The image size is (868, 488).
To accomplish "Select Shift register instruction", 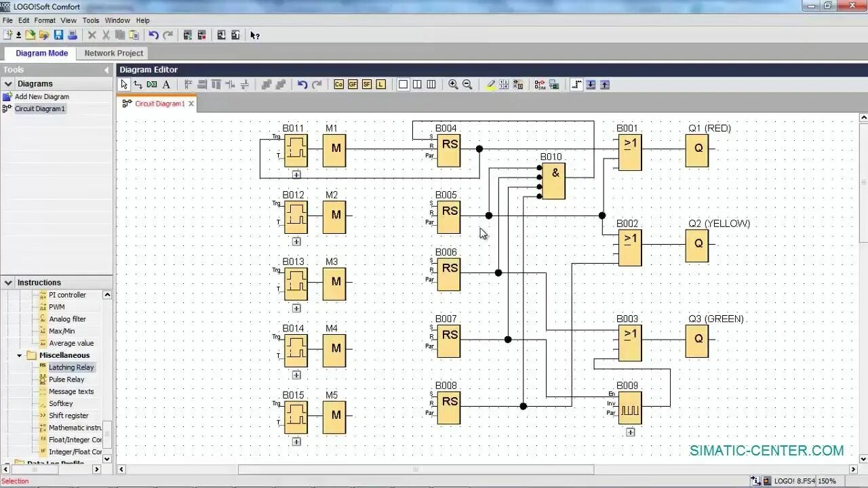I will click(68, 415).
